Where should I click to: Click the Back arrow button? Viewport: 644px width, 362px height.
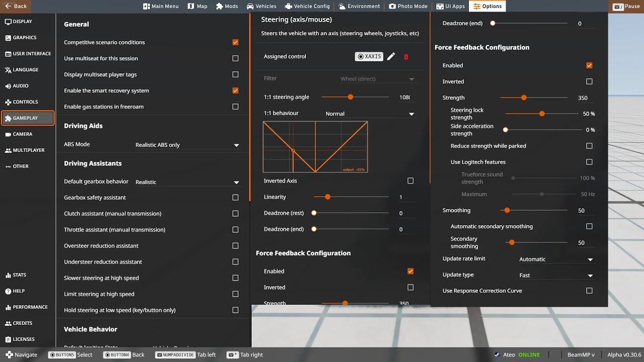click(x=16, y=6)
